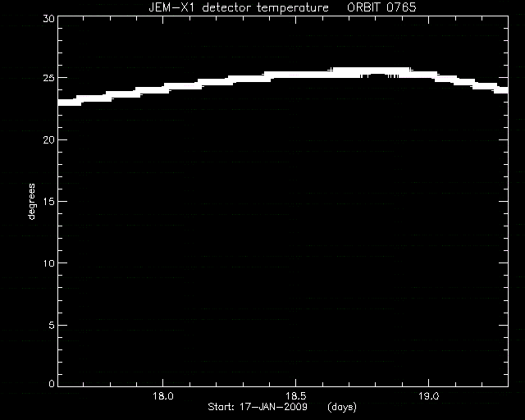This screenshot has width=525, height=420.
Task: Click the y-axis label 'degrees'
Action: tap(31, 201)
